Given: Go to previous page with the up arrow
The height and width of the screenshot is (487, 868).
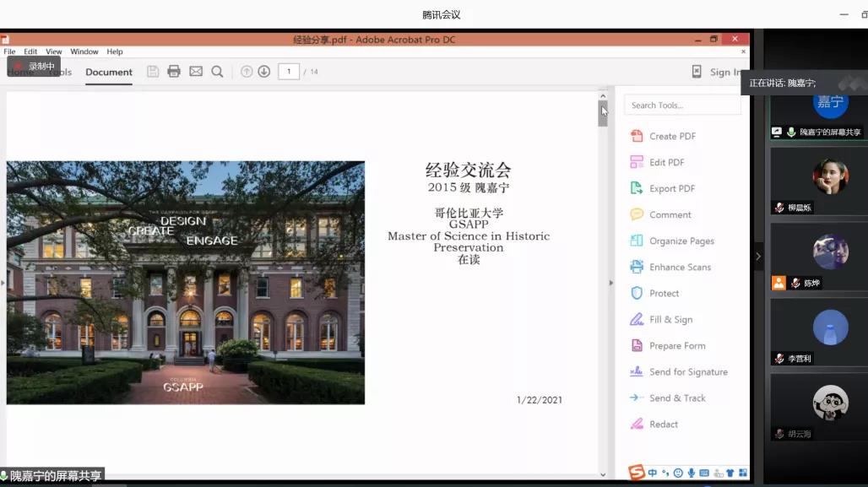Looking at the screenshot, I should [x=247, y=72].
